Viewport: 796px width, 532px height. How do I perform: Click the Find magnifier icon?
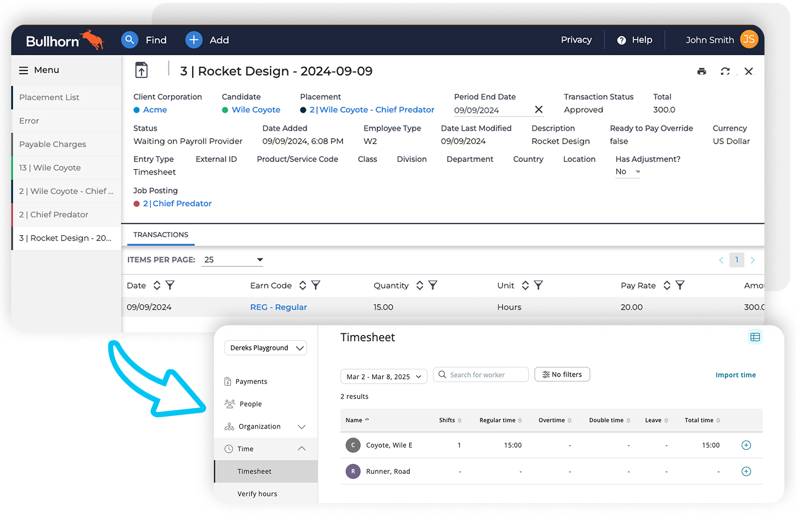click(130, 40)
